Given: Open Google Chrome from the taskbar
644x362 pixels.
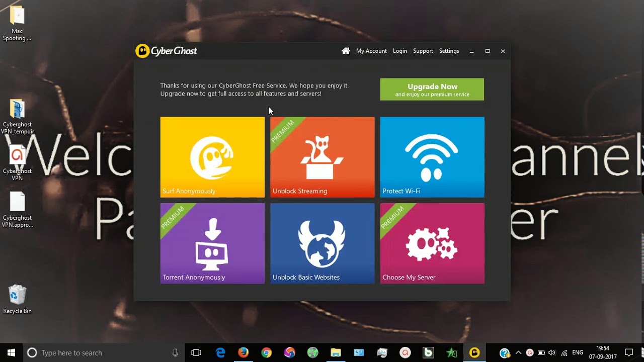Looking at the screenshot, I should tap(266, 352).
